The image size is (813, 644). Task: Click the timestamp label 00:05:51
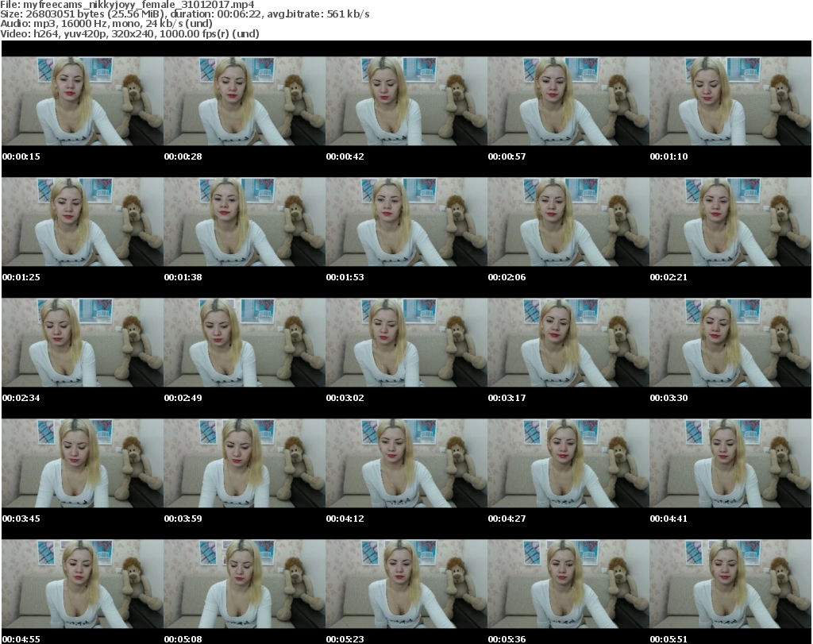click(x=669, y=639)
